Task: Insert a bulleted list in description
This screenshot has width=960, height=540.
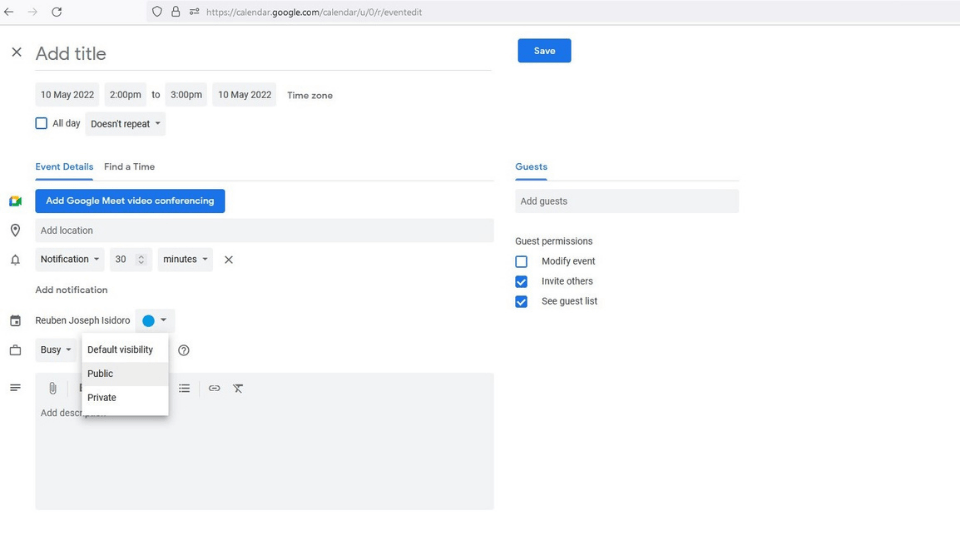Action: pyautogui.click(x=184, y=388)
